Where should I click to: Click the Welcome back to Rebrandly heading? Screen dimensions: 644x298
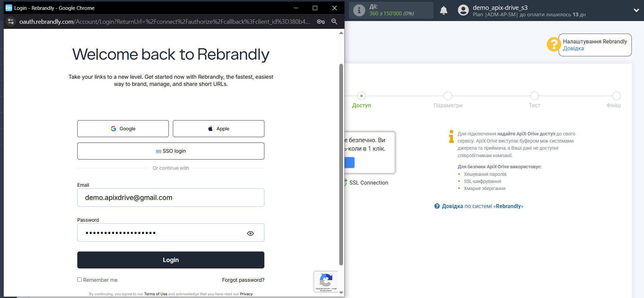(x=171, y=54)
